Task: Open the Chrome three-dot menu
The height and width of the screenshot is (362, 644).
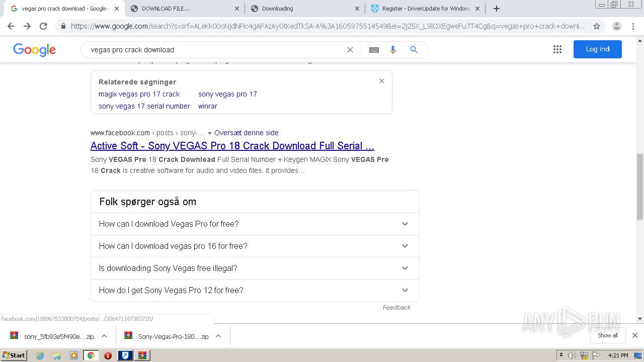Action: 632,26
